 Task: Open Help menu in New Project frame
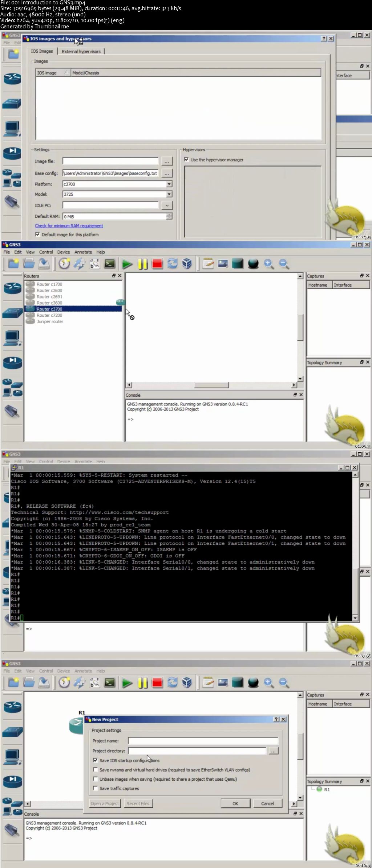click(x=101, y=671)
